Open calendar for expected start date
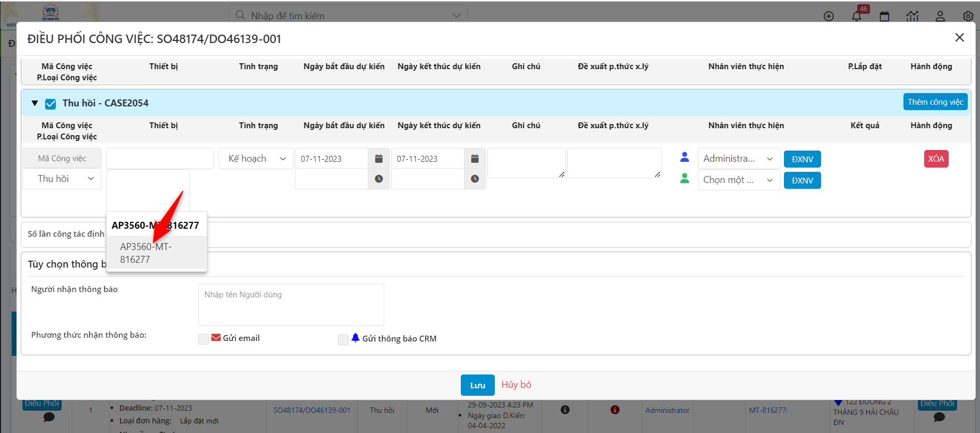The width and height of the screenshot is (980, 433). tap(379, 159)
